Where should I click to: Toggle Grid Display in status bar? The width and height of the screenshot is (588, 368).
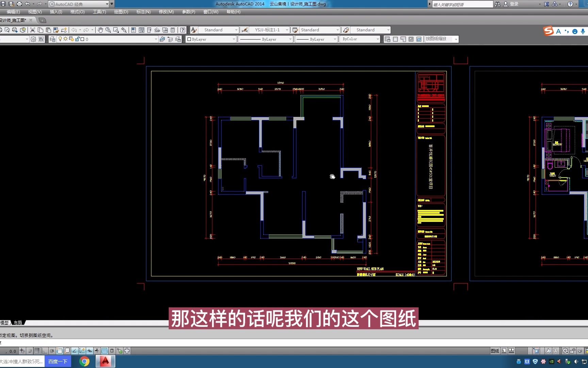pos(37,351)
